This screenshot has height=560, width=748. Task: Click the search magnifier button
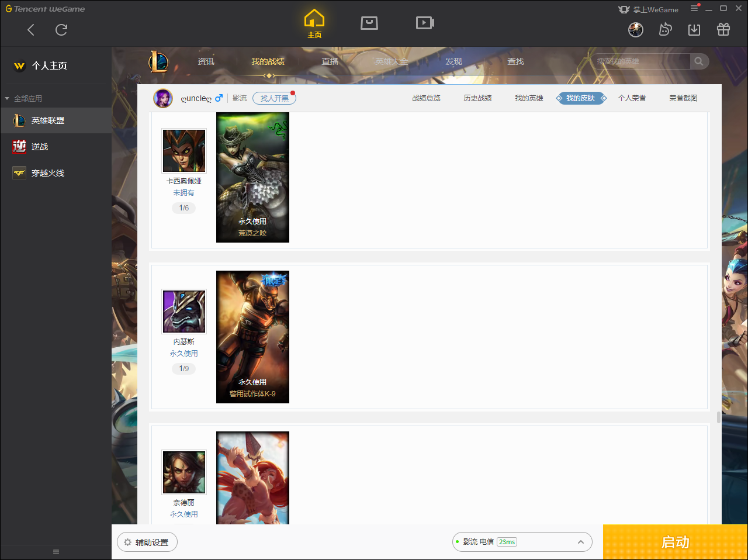(699, 61)
